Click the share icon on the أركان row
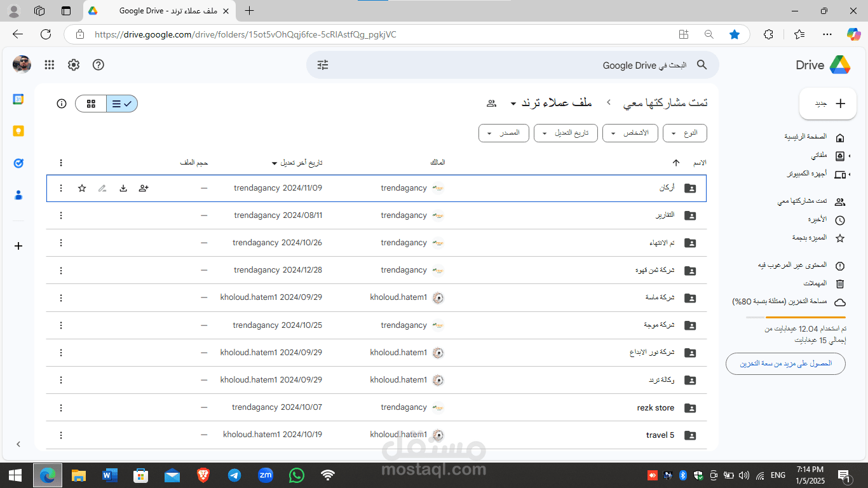The height and width of the screenshot is (488, 868). 144,188
